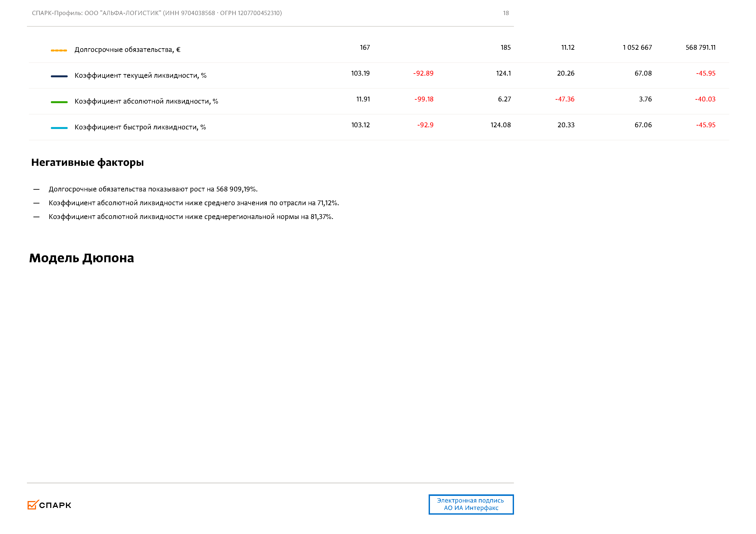
Task: Click the page number 18 in the header
Action: (505, 13)
